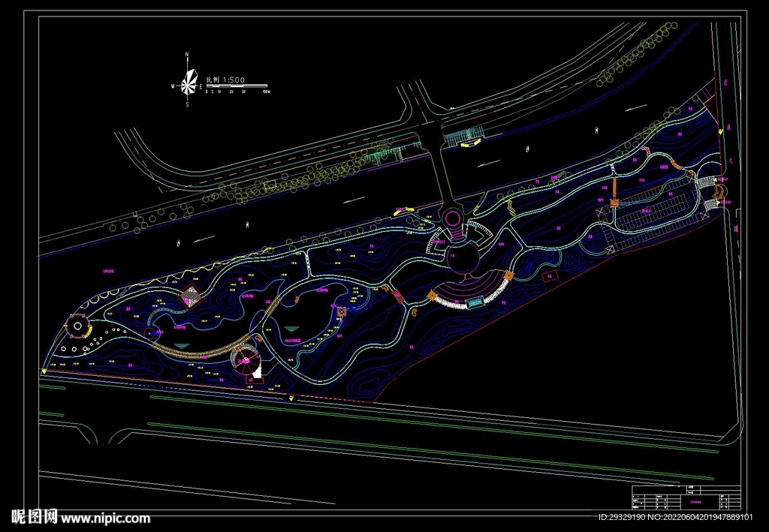This screenshot has height=532, width=769.
Task: Select the cyan rectangle in the amphitheater
Action: (x=475, y=302)
